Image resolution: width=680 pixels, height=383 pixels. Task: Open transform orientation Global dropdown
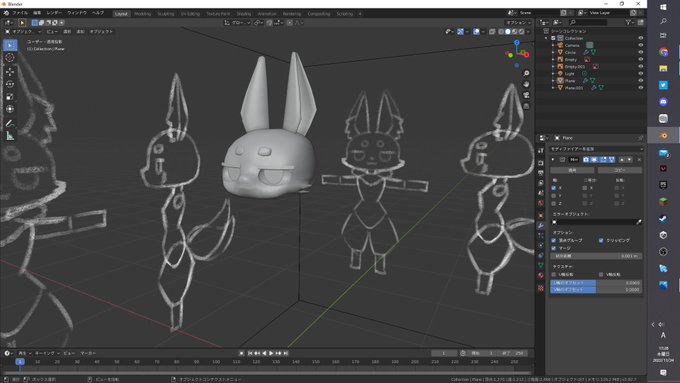click(x=237, y=23)
